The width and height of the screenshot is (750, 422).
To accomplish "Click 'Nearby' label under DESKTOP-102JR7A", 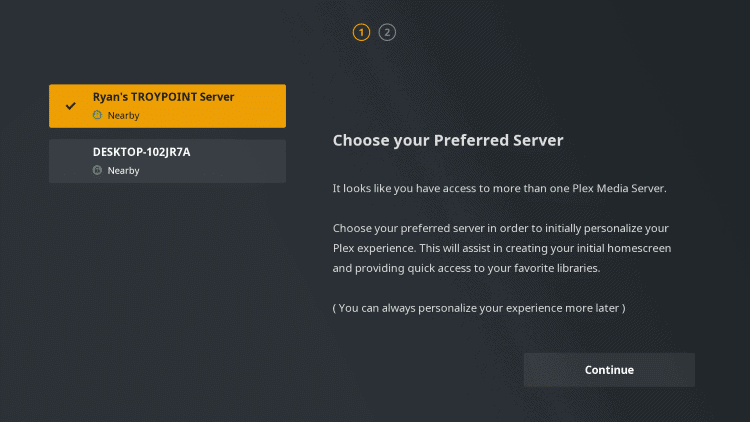I will click(x=123, y=170).
